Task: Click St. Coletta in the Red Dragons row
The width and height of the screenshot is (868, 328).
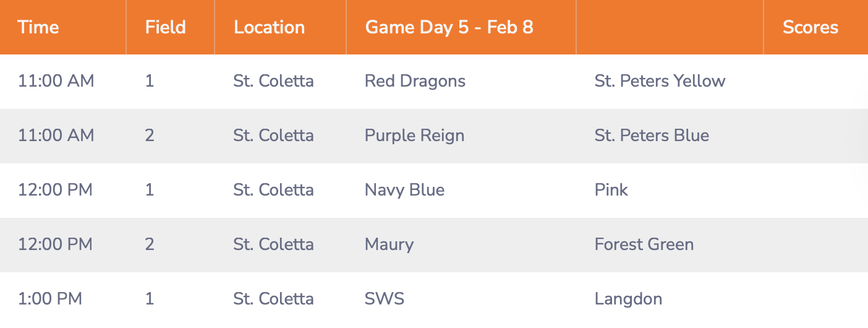Action: click(273, 81)
